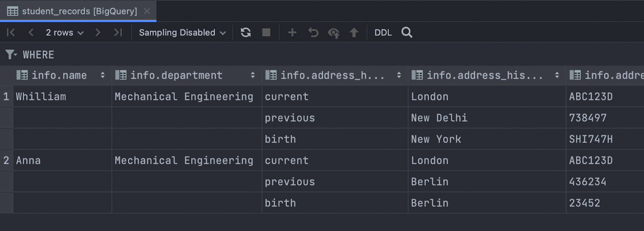
Task: Expand the Sampling Disabled dropdown
Action: pos(182,33)
